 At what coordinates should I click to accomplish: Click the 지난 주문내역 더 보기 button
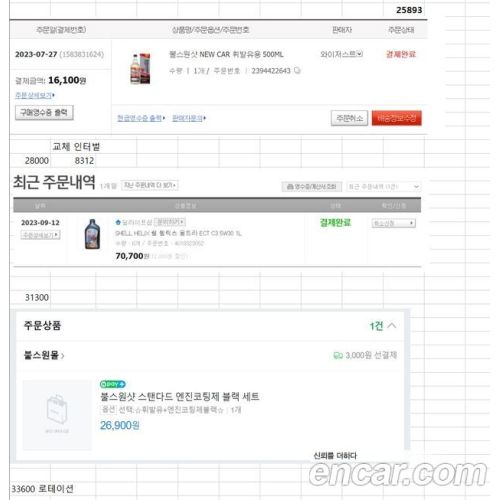tap(150, 185)
